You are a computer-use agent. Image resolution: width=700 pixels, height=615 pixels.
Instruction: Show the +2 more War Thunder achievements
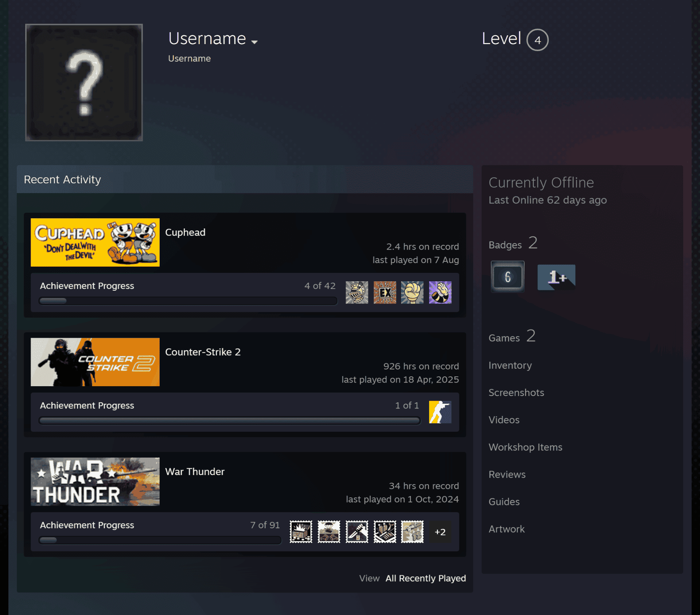coord(440,532)
